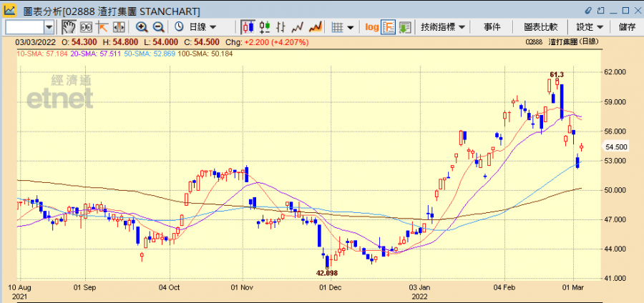Click the stock code input field
Viewport: 644px width, 303px height.
click(x=24, y=27)
